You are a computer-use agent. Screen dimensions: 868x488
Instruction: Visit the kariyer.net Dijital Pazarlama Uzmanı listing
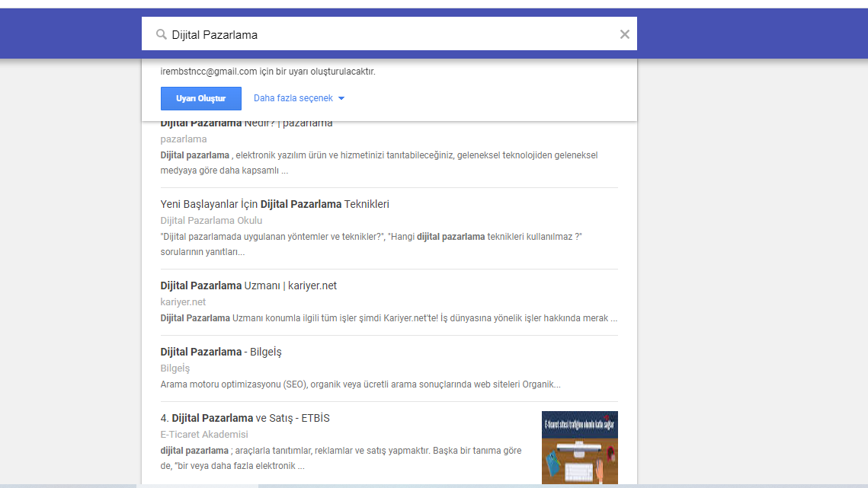[x=249, y=284]
